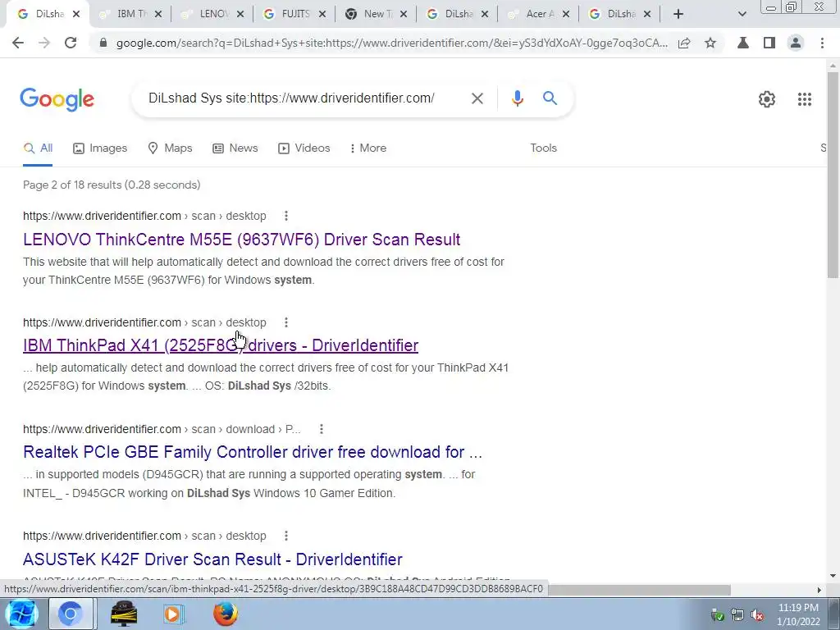Open options dots for ASUSTeK K42F result

[286, 536]
